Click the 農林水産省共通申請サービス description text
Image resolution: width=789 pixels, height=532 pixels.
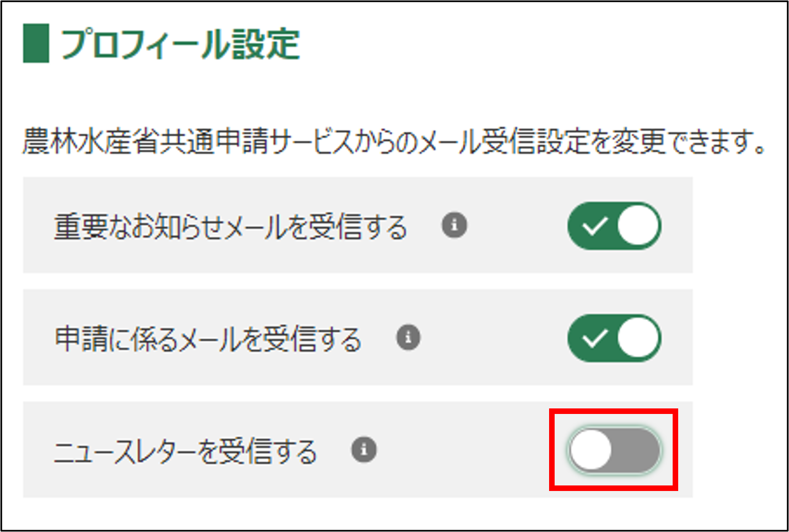(x=393, y=142)
